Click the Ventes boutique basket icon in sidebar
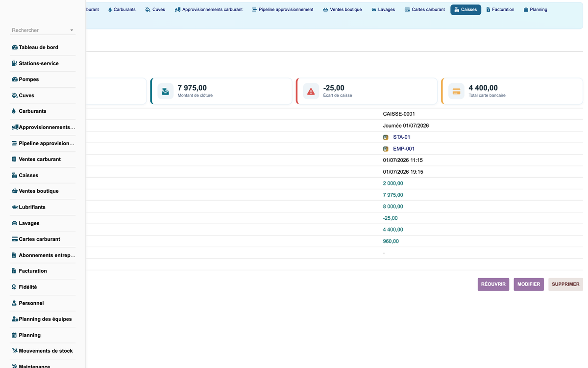The height and width of the screenshot is (368, 588). [15, 191]
